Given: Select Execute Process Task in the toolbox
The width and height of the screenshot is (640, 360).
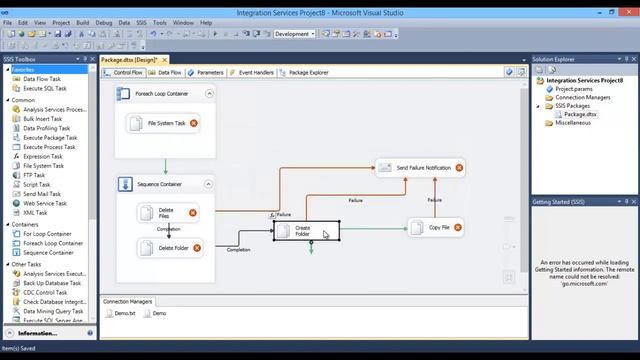Looking at the screenshot, I should pos(49,147).
